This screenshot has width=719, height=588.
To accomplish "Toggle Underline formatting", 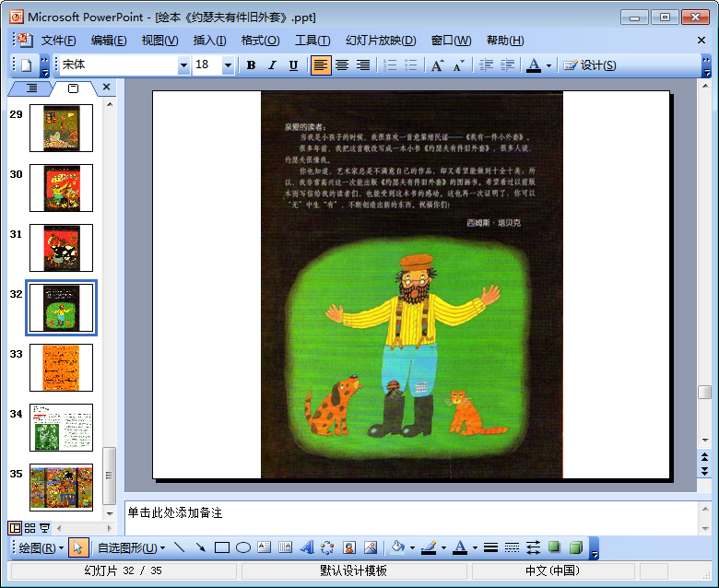I will tap(293, 65).
